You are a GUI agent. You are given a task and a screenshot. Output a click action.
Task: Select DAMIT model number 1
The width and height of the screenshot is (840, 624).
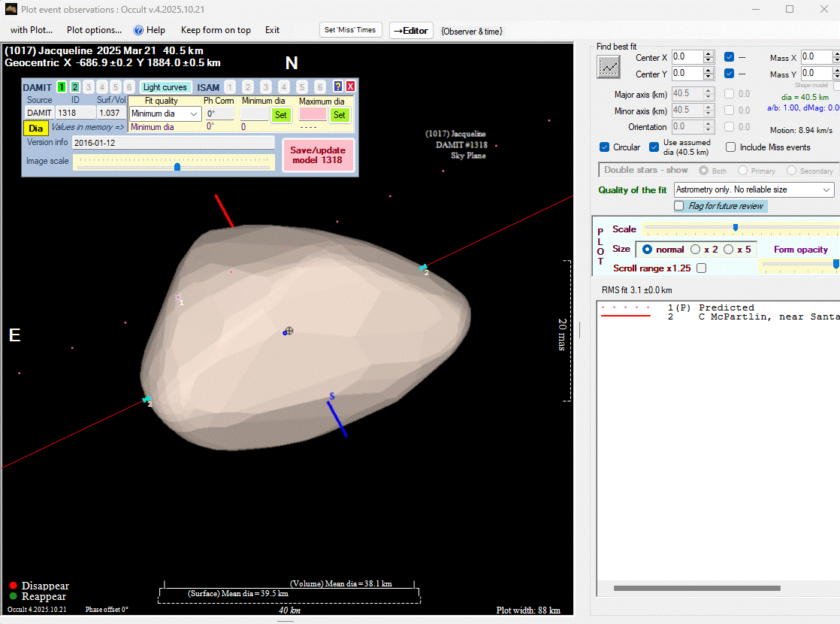click(62, 87)
